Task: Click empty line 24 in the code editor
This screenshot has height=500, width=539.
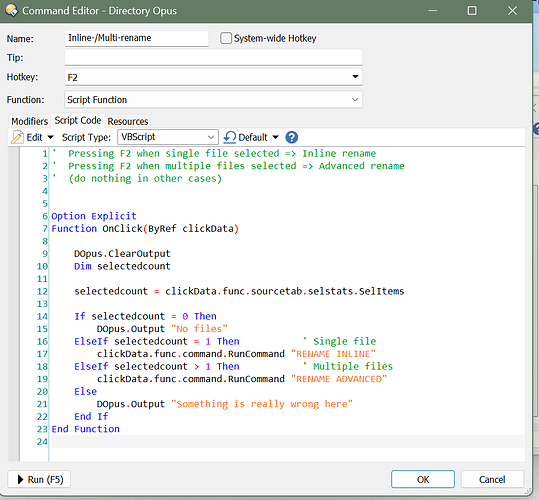Action: click(x=288, y=442)
